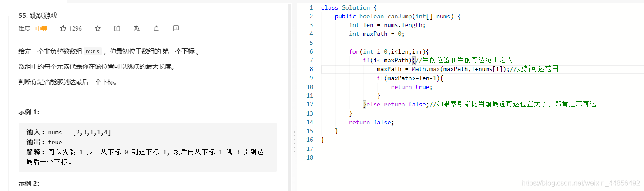The width and height of the screenshot is (644, 191).
Task: Click the bold 第一个下标 text
Action: tap(178, 51)
